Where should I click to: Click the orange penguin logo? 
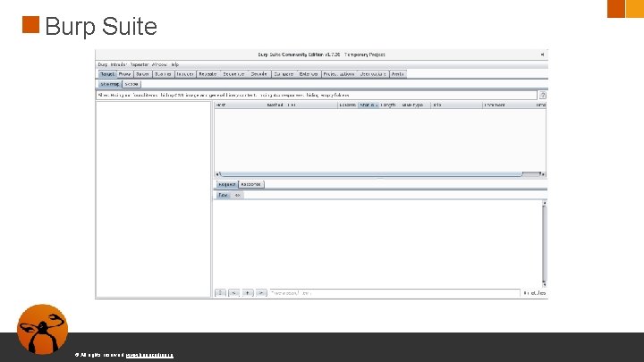coord(42,329)
